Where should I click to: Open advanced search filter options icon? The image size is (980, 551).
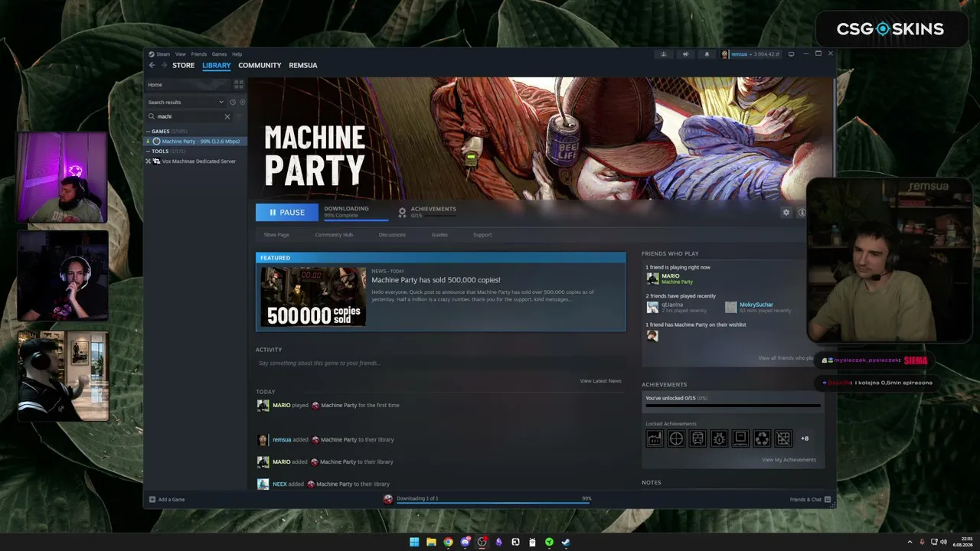tap(239, 116)
